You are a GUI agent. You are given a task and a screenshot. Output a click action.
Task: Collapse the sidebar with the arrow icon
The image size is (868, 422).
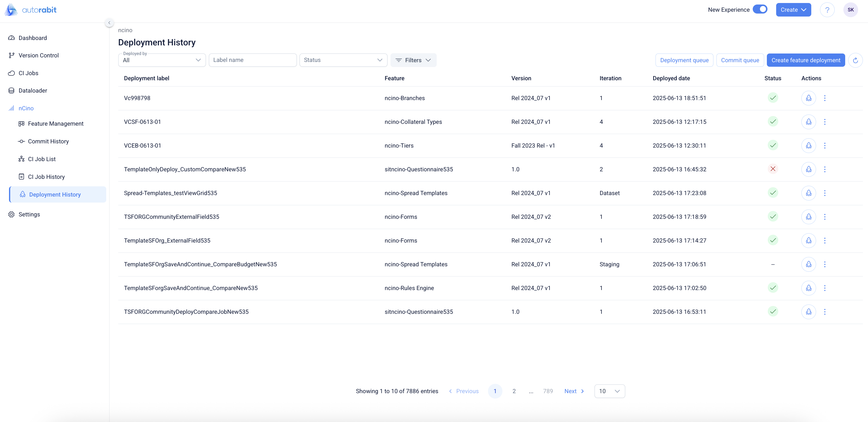[109, 23]
